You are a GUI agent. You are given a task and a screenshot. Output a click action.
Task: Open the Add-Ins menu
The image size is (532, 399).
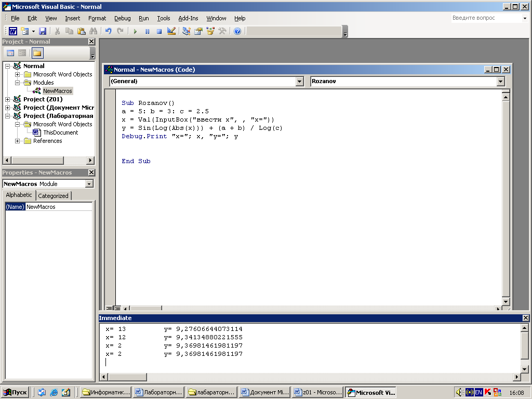188,18
